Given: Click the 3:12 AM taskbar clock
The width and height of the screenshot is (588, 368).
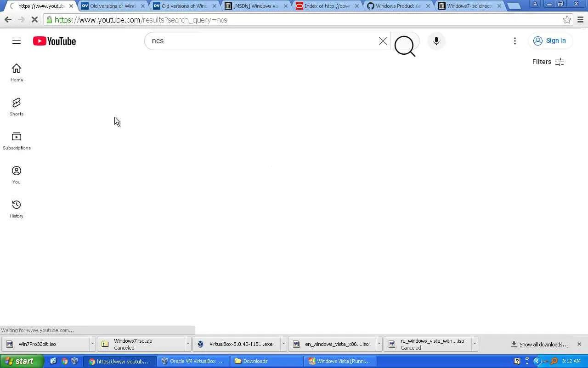Looking at the screenshot, I should (571, 361).
